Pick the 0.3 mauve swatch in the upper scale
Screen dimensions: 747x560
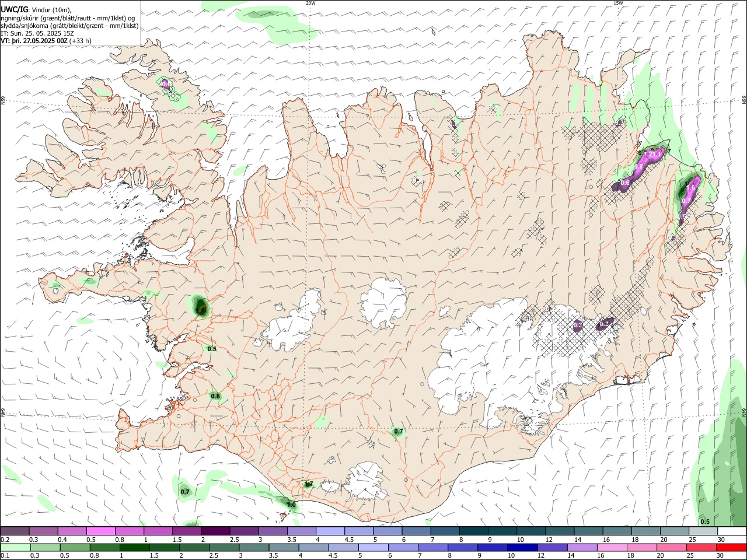point(43,531)
